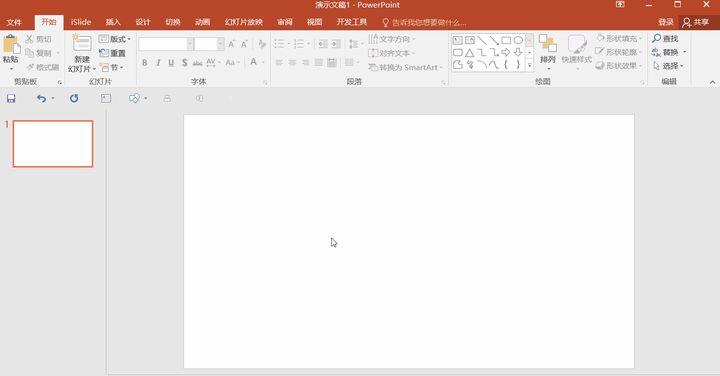
Task: Select the oval shape in shapes gallery
Action: tap(518, 40)
